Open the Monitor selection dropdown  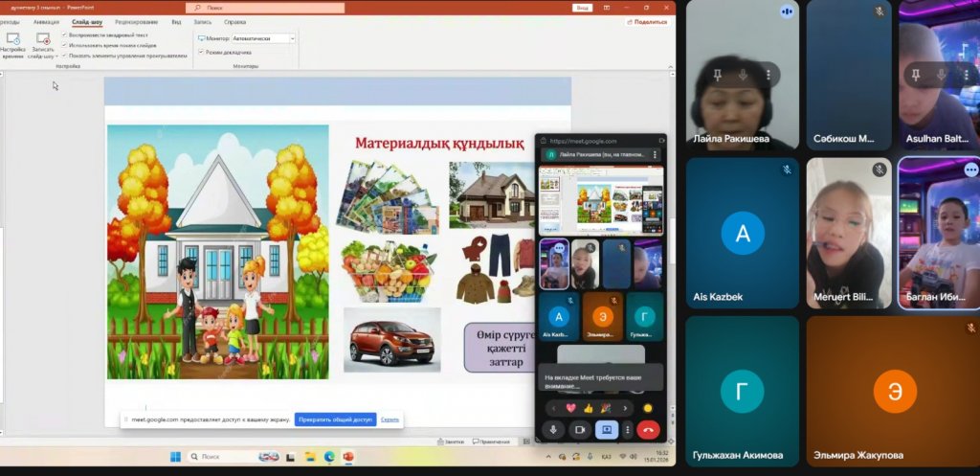(264, 38)
